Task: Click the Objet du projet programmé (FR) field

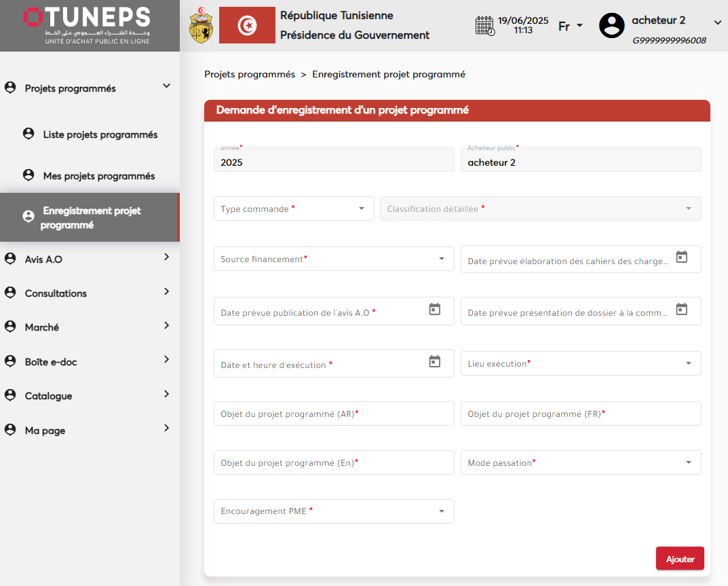Action: click(580, 414)
